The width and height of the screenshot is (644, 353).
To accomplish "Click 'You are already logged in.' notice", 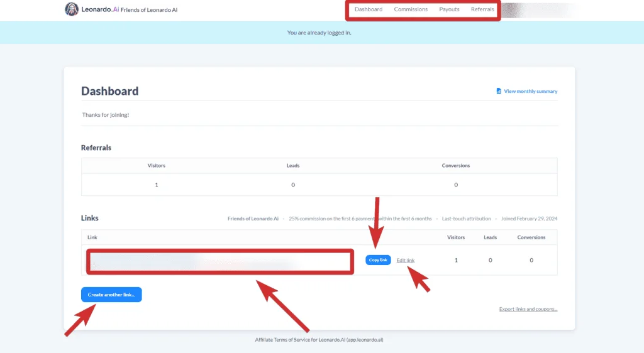I will [x=319, y=33].
